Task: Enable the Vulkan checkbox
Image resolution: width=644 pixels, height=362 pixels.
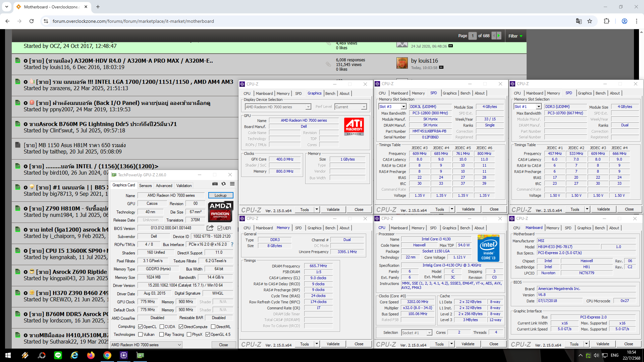Action: tap(141, 335)
